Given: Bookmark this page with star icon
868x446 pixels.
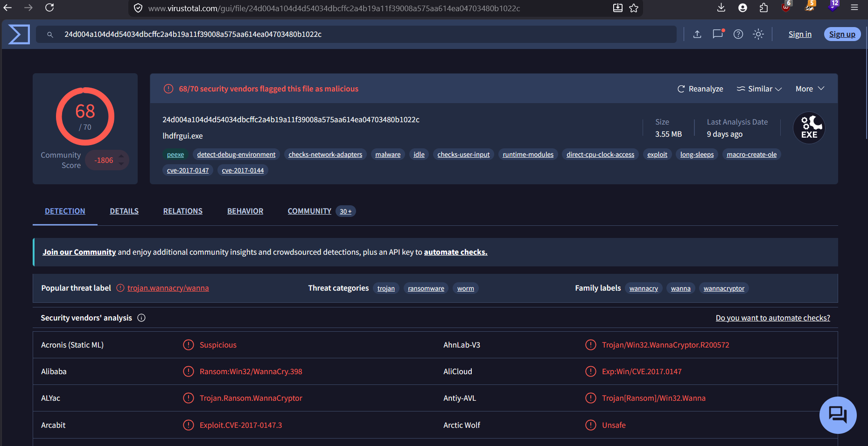Looking at the screenshot, I should point(634,8).
